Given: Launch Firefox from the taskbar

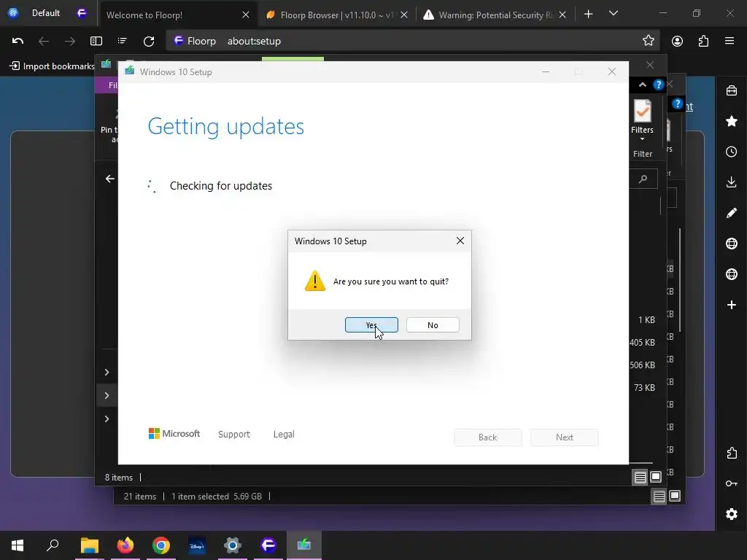Looking at the screenshot, I should coord(125,545).
